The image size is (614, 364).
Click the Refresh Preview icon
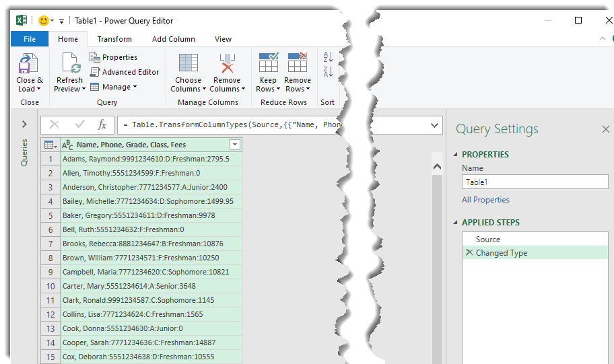tap(71, 63)
